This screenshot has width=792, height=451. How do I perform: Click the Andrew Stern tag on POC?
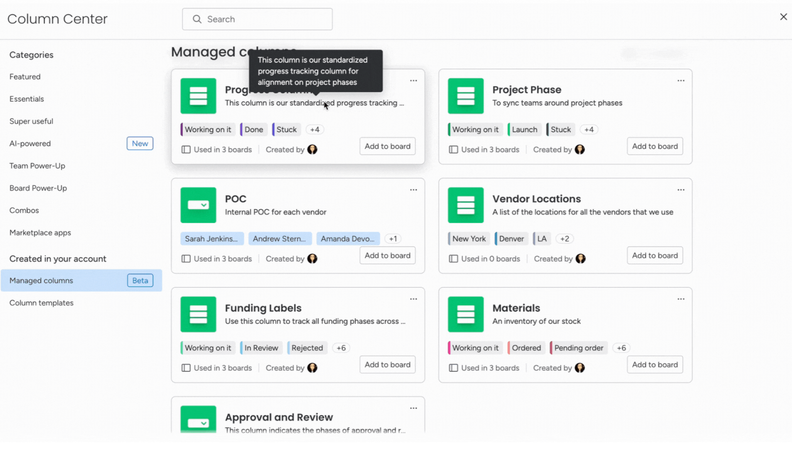point(280,238)
